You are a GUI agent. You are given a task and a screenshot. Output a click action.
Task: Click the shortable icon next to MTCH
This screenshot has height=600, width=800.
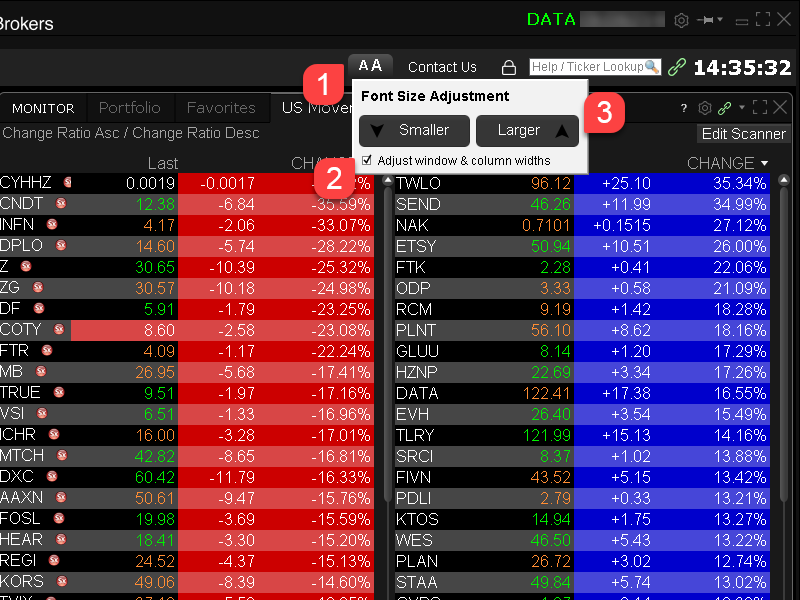tap(62, 455)
